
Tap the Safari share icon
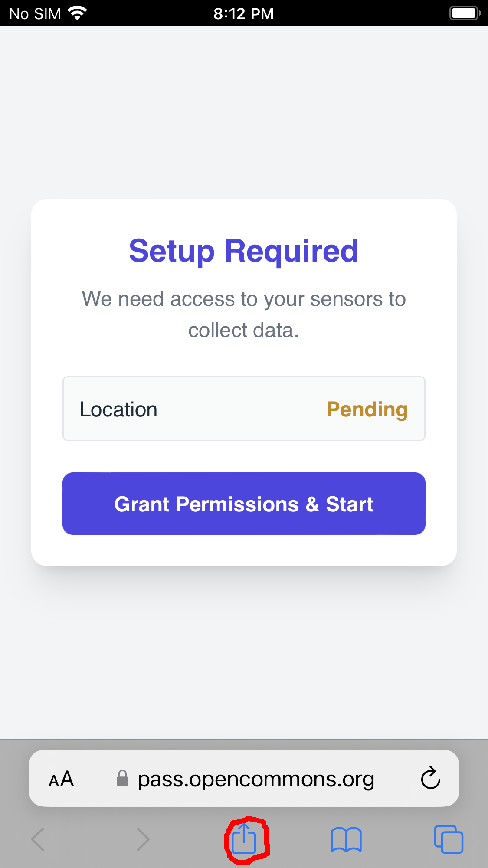click(x=244, y=839)
